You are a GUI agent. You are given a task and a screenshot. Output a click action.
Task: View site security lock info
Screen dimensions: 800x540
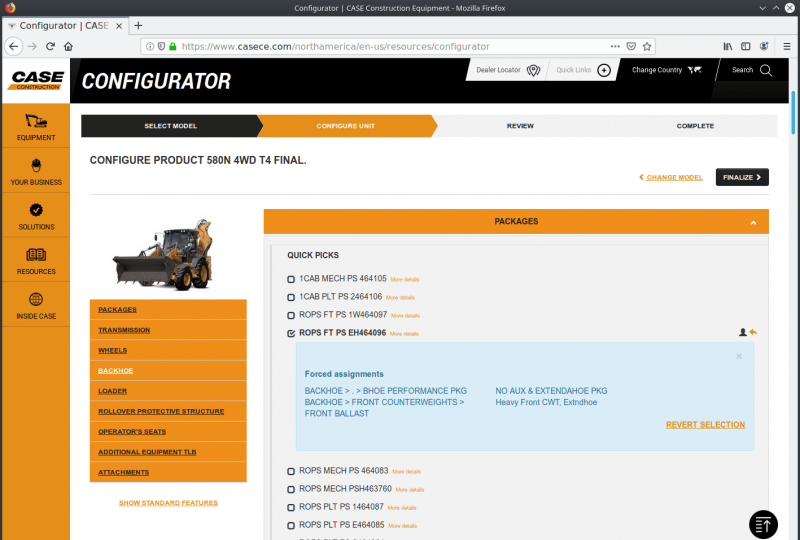pyautogui.click(x=172, y=46)
